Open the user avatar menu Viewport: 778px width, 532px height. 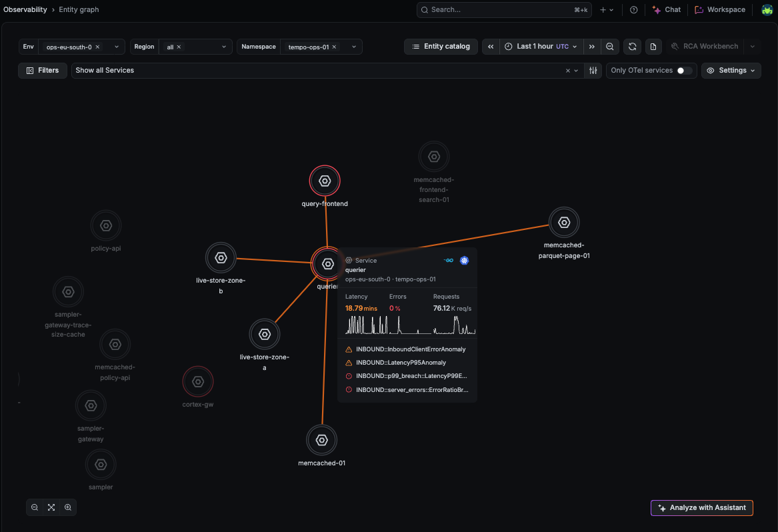coord(767,10)
